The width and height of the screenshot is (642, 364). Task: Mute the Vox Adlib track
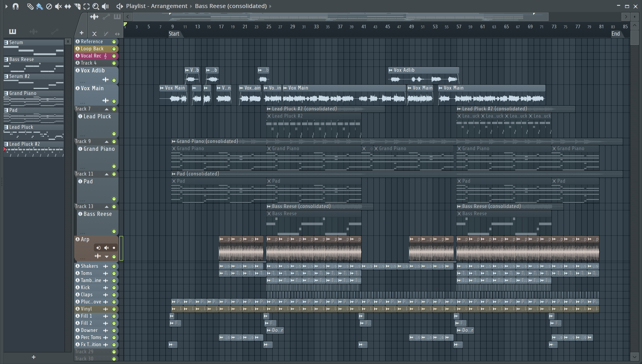coord(114,80)
